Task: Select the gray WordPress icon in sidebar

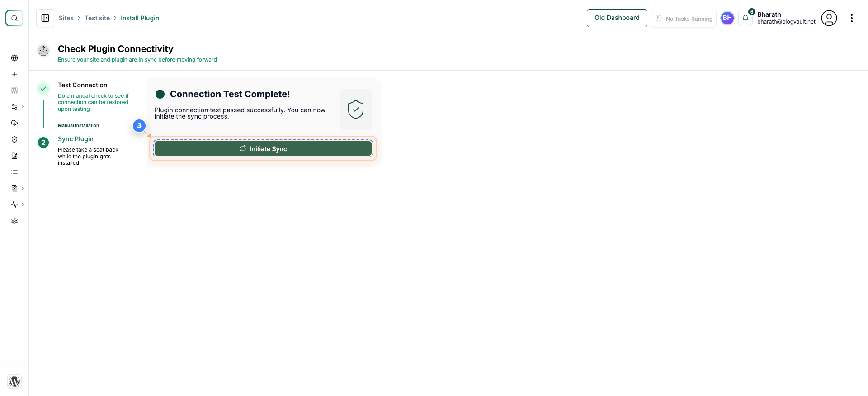Action: 14,91
